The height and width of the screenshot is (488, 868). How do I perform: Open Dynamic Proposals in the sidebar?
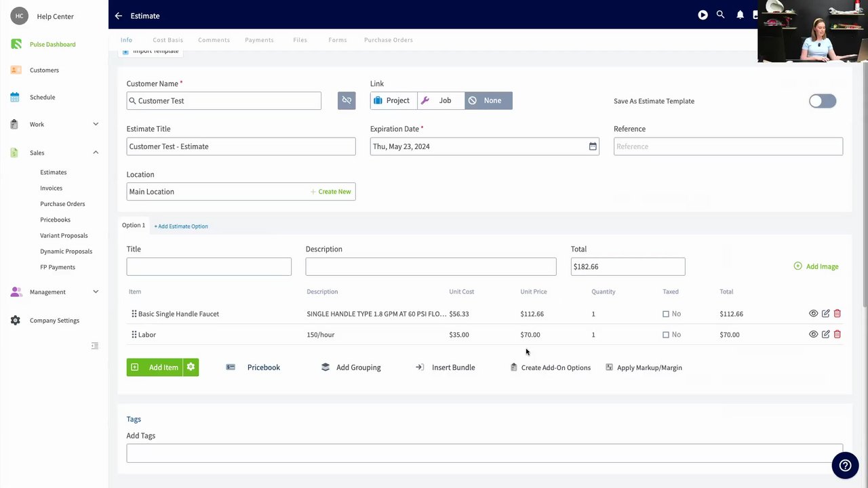click(x=66, y=251)
